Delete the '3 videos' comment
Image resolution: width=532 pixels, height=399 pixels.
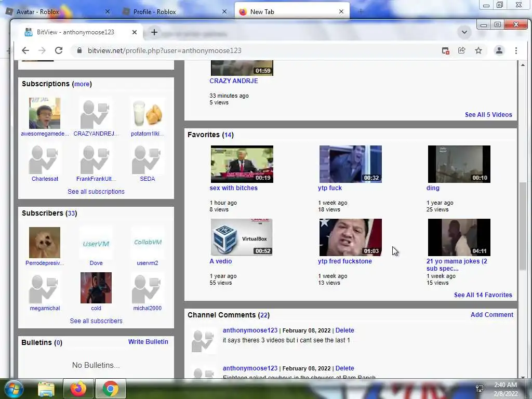[x=345, y=330]
